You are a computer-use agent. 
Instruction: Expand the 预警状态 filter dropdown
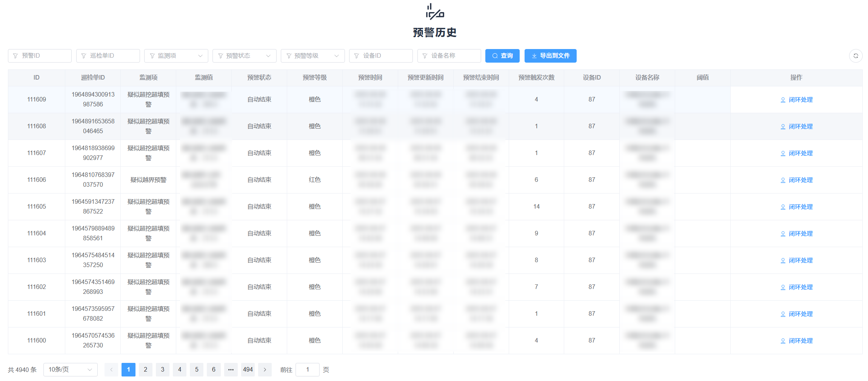244,56
